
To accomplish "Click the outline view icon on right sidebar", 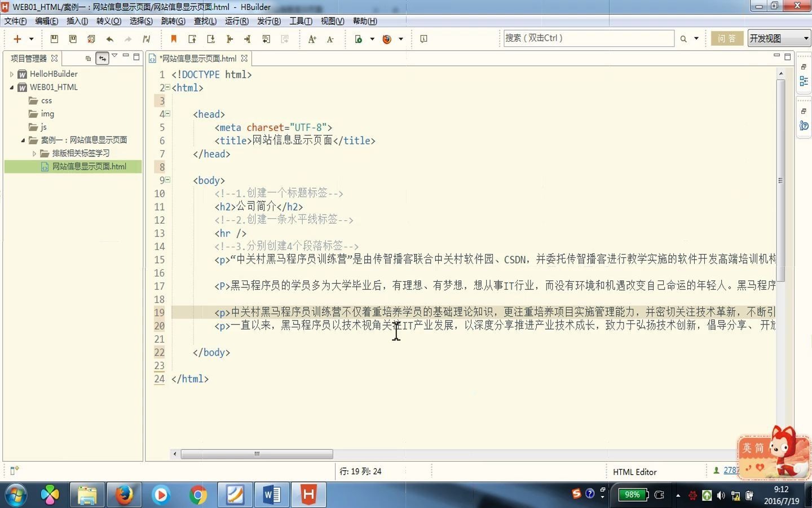I will 804,81.
